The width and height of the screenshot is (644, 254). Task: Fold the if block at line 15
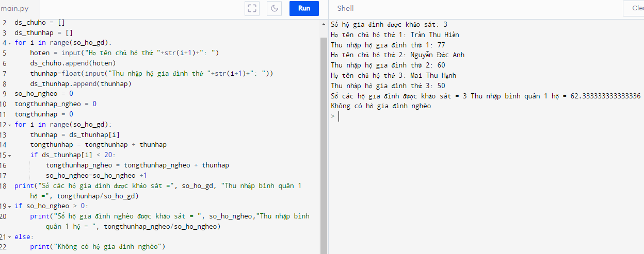pos(9,155)
